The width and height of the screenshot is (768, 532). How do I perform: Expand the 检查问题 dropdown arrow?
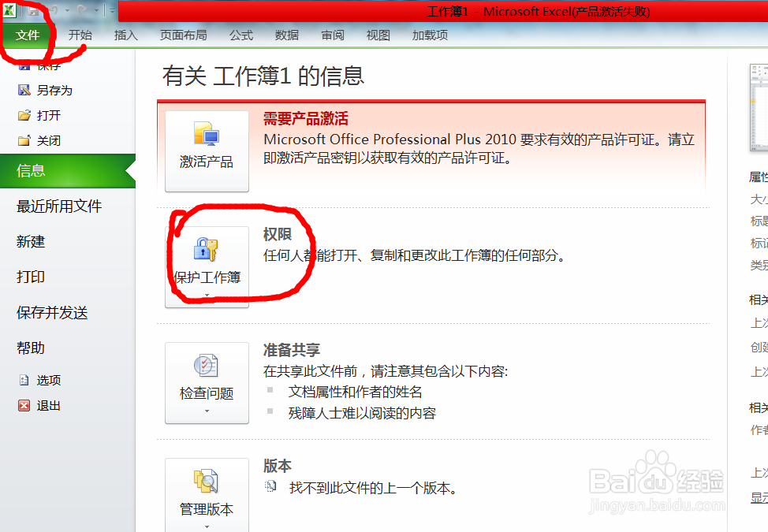207,411
